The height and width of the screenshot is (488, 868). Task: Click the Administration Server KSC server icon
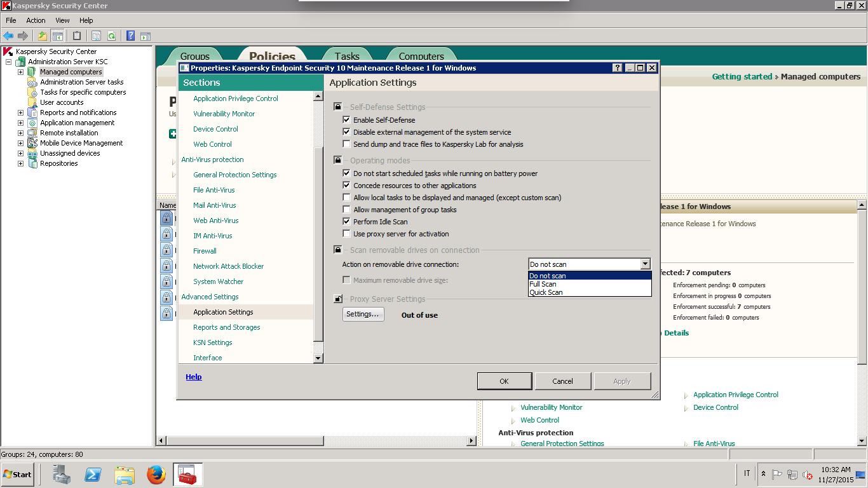(20, 62)
